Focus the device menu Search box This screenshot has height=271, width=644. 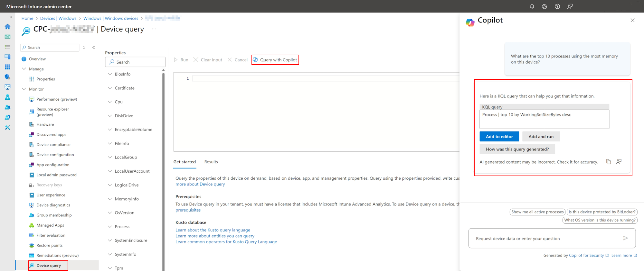(x=50, y=48)
